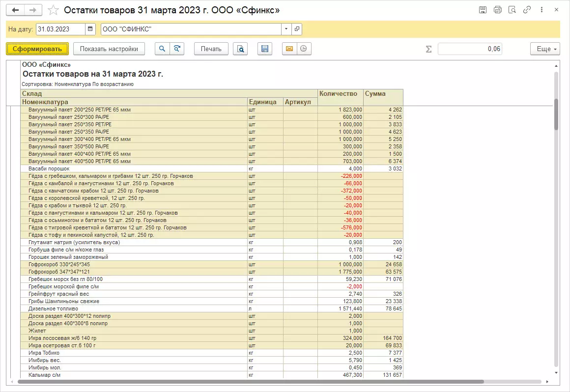Image resolution: width=570 pixels, height=392 pixels.
Task: Click the Сформировать button
Action: 37,49
